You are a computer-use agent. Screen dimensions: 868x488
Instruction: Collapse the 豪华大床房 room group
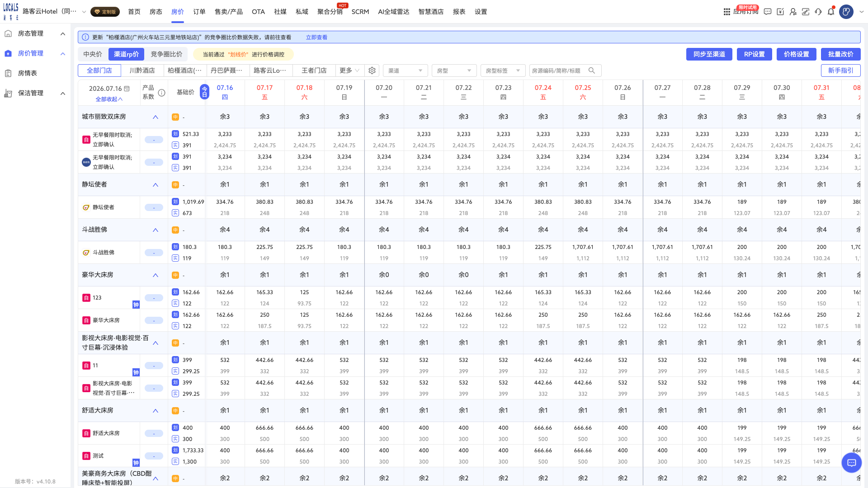coord(156,275)
